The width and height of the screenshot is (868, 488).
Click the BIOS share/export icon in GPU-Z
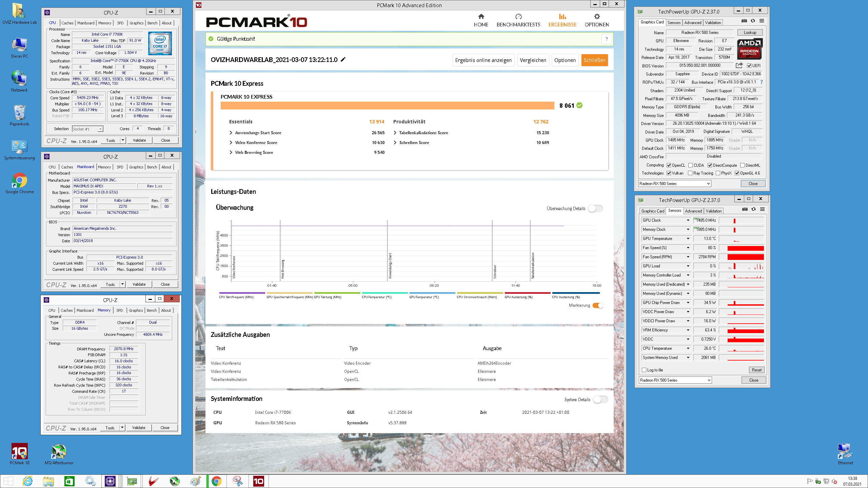(x=739, y=65)
